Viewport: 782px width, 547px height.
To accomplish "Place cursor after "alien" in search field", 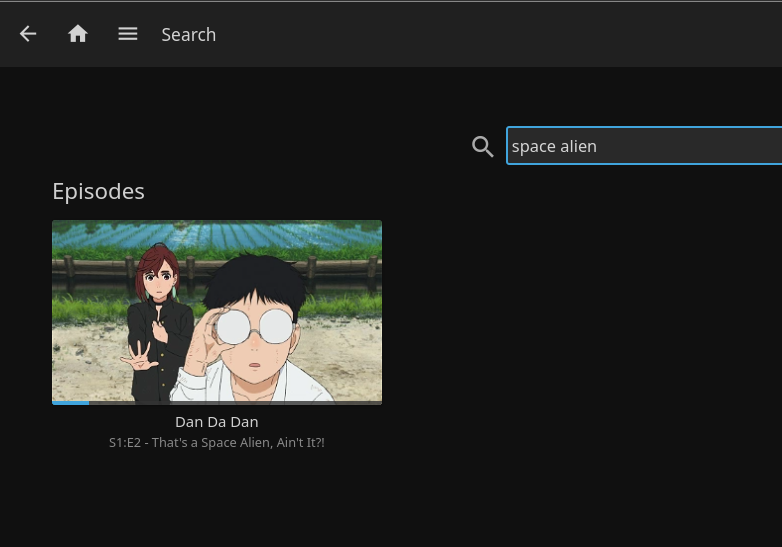I will pyautogui.click(x=598, y=146).
